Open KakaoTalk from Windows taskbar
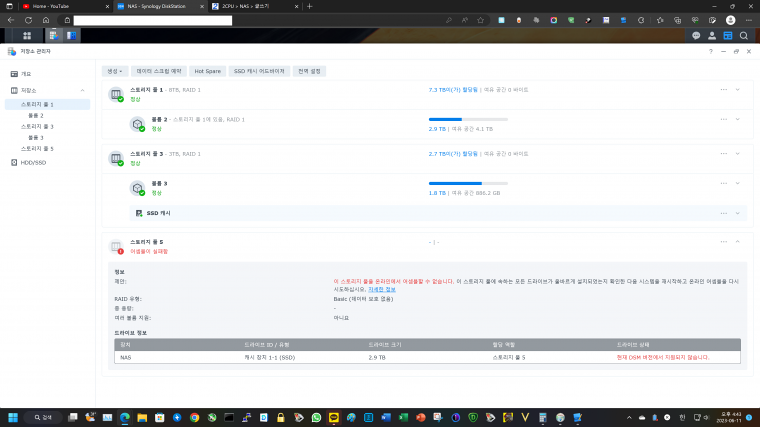The width and height of the screenshot is (760, 427). point(334,417)
